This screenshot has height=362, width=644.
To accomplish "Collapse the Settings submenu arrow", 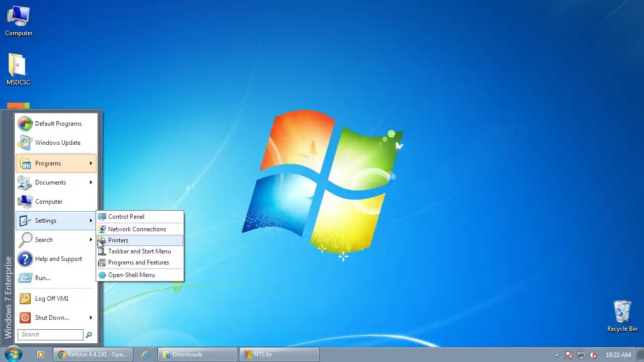I will click(x=91, y=221).
